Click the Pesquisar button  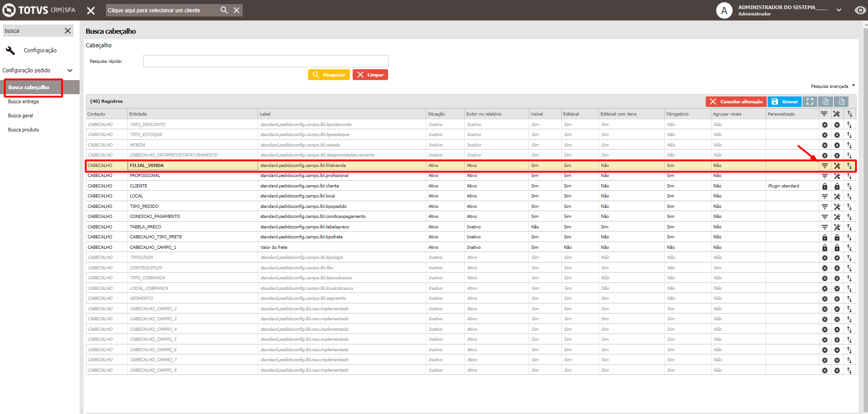pos(329,75)
